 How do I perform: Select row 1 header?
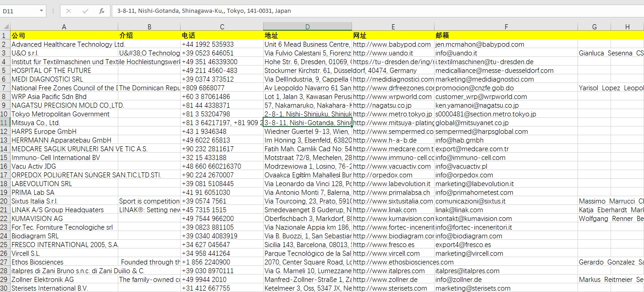point(5,35)
